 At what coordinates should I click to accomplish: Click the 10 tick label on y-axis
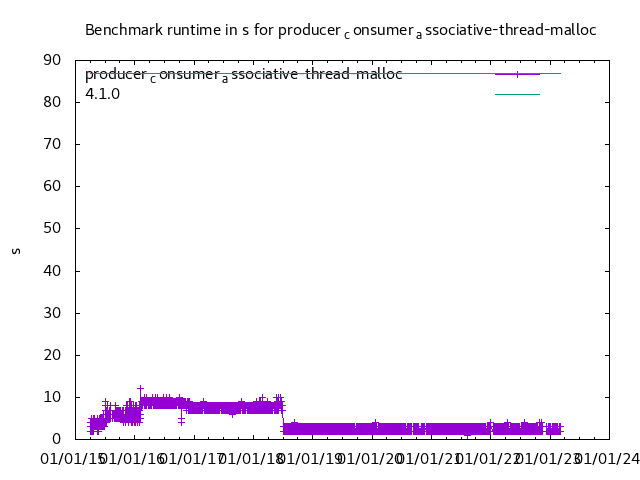[x=52, y=397]
